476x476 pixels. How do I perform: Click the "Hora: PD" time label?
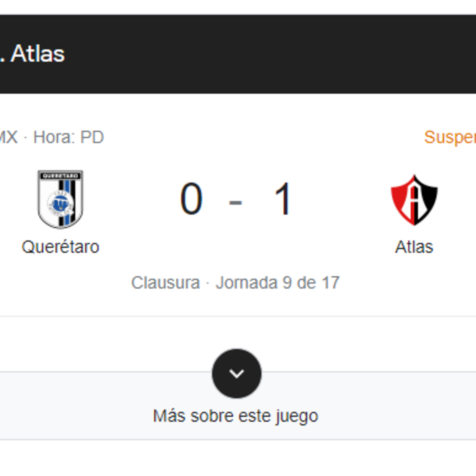tap(69, 137)
